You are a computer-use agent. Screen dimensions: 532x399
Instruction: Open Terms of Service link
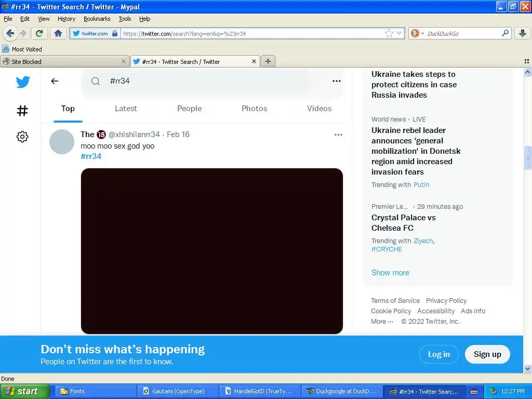pyautogui.click(x=395, y=300)
